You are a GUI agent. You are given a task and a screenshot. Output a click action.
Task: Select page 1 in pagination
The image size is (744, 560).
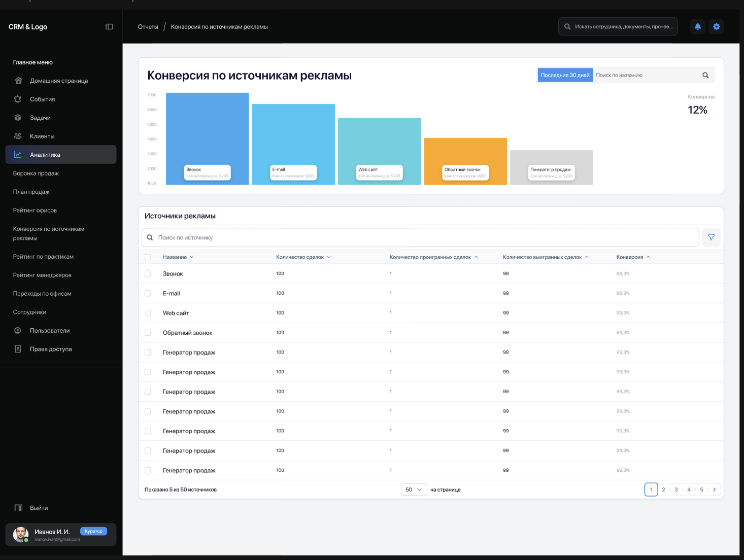pos(651,489)
